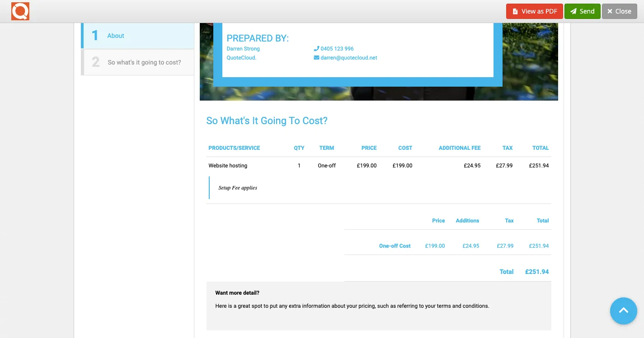Click the darren@quotecloud.net email link
Image resolution: width=644 pixels, height=338 pixels.
[x=349, y=58]
